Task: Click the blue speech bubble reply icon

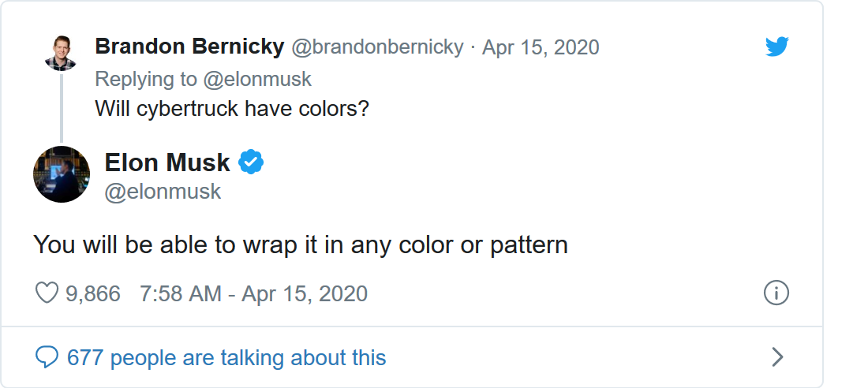Action: [x=47, y=358]
